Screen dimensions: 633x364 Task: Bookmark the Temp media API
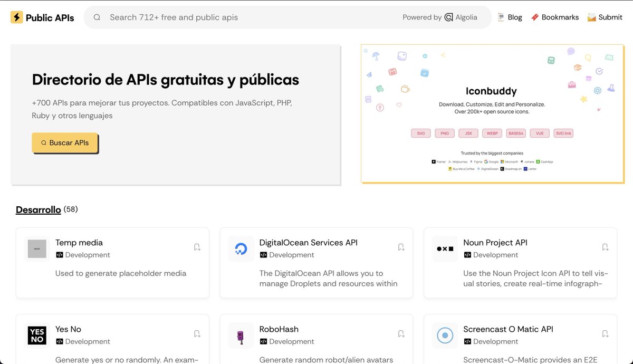[x=197, y=246]
